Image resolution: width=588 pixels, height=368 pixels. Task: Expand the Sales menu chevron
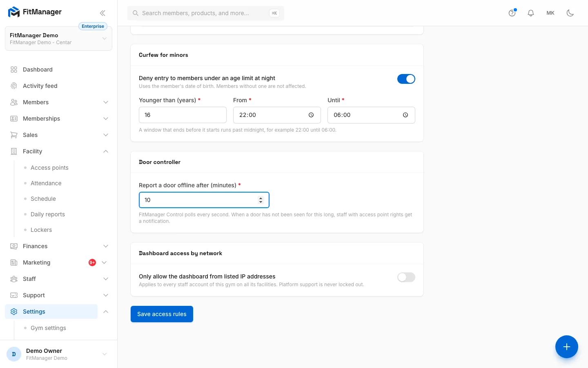(x=106, y=135)
